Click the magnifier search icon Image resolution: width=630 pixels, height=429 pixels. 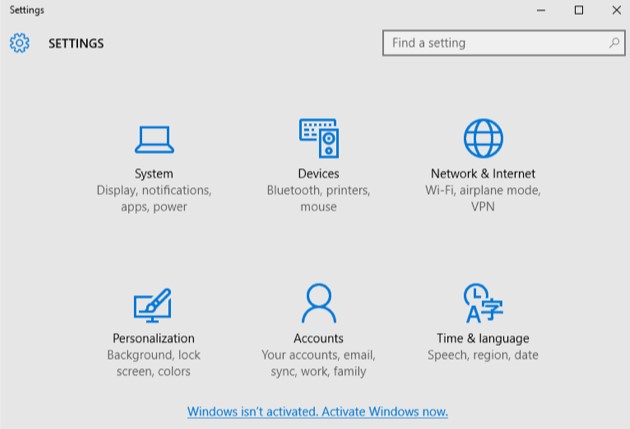pyautogui.click(x=614, y=43)
